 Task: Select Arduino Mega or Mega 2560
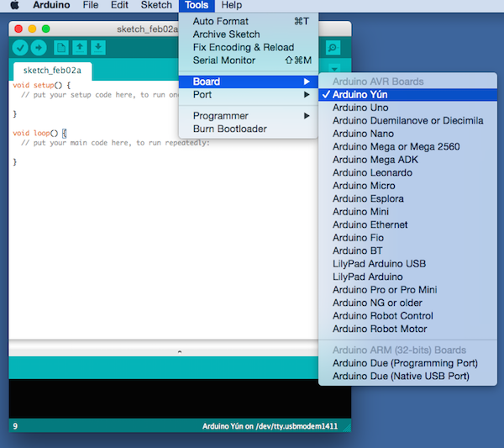pos(407,146)
